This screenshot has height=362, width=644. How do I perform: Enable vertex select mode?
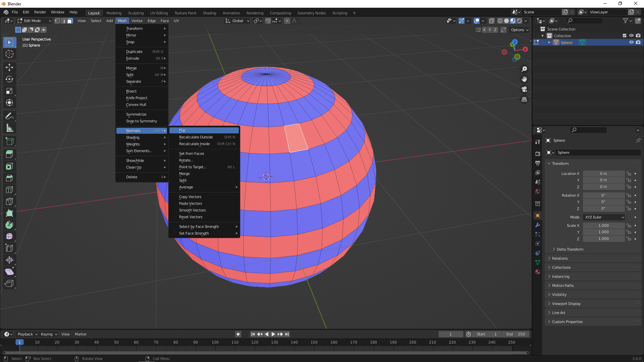(57, 21)
